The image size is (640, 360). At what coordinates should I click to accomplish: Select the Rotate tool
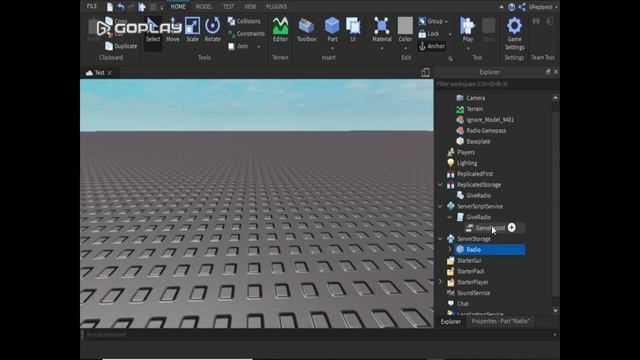(x=212, y=29)
